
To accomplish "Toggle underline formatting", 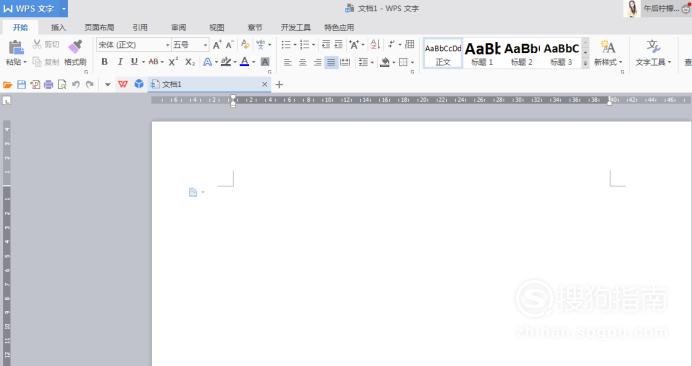I will pos(134,62).
